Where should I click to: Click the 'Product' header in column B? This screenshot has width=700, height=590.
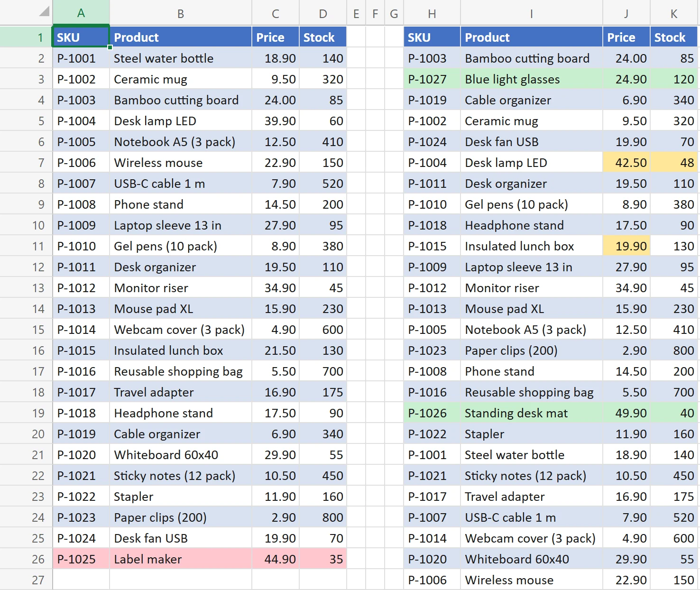click(x=181, y=37)
